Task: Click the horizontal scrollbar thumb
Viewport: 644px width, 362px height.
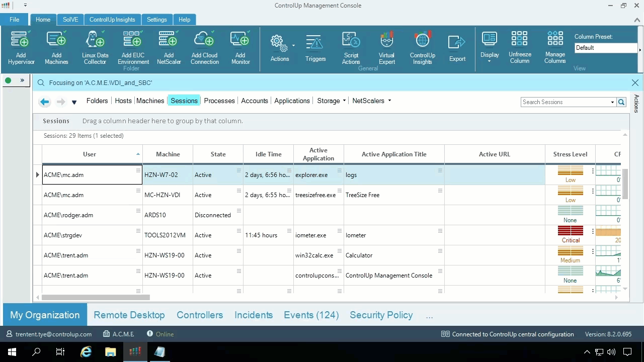Action: [96, 298]
